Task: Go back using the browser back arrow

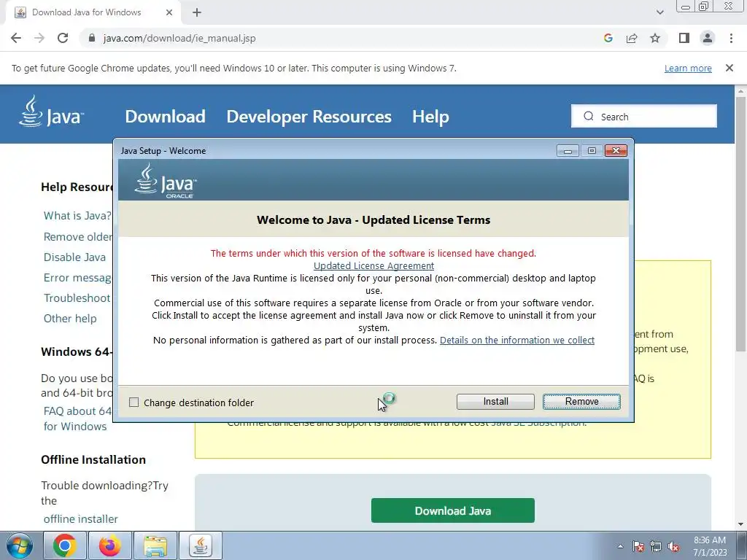Action: [16, 38]
